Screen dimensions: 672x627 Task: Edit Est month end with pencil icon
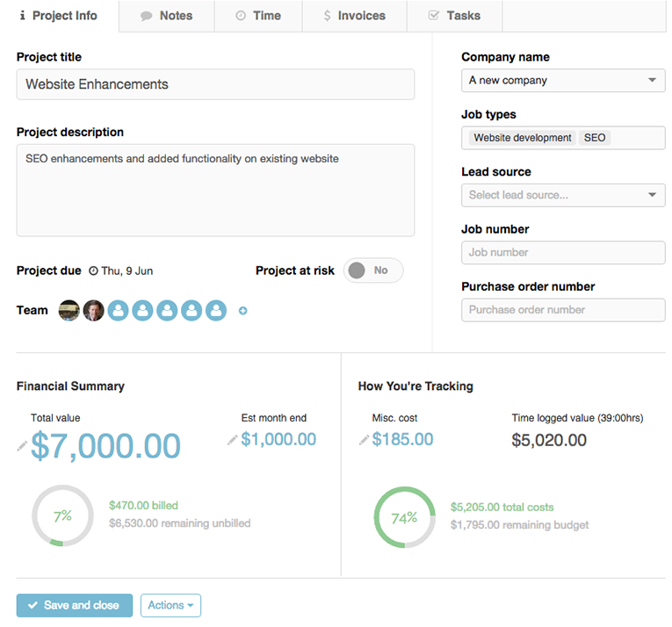click(232, 440)
